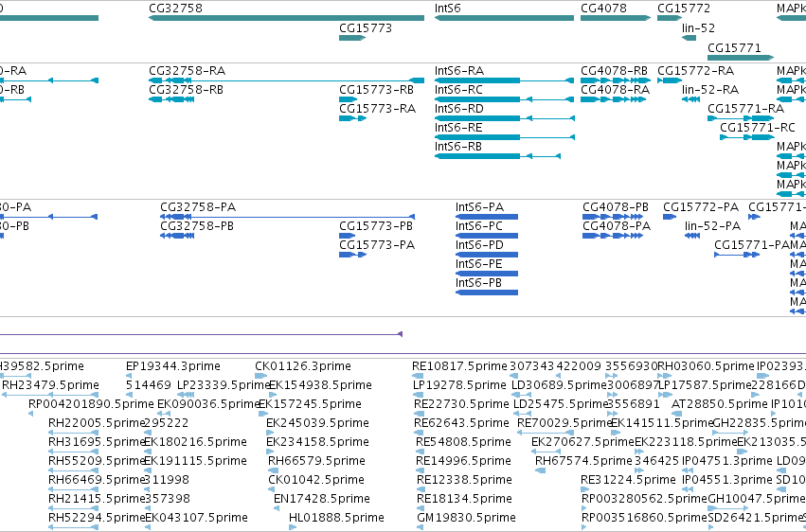
Task: Select transcript CG4078-RA
Action: [x=616, y=90]
